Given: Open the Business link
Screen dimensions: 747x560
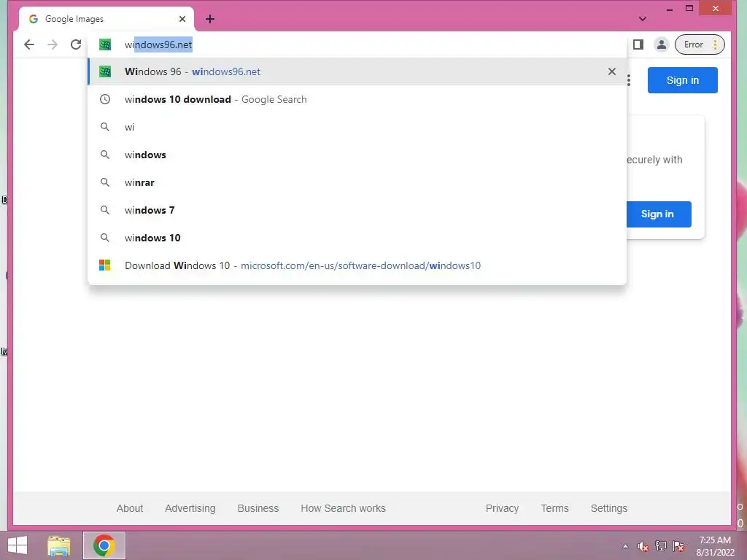Looking at the screenshot, I should pyautogui.click(x=258, y=508).
